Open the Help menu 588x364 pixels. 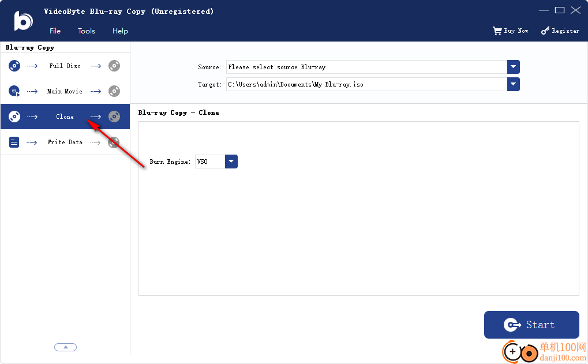(121, 31)
